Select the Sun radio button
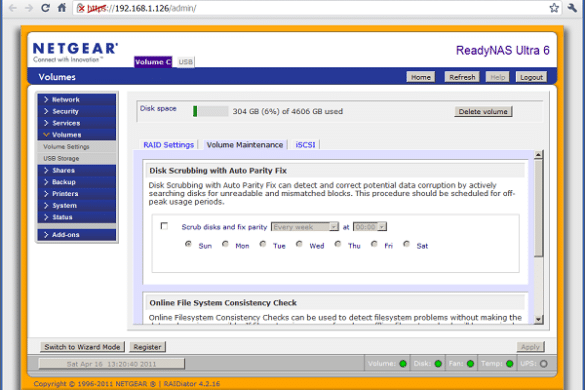Image resolution: width=585 pixels, height=390 pixels. [x=188, y=244]
